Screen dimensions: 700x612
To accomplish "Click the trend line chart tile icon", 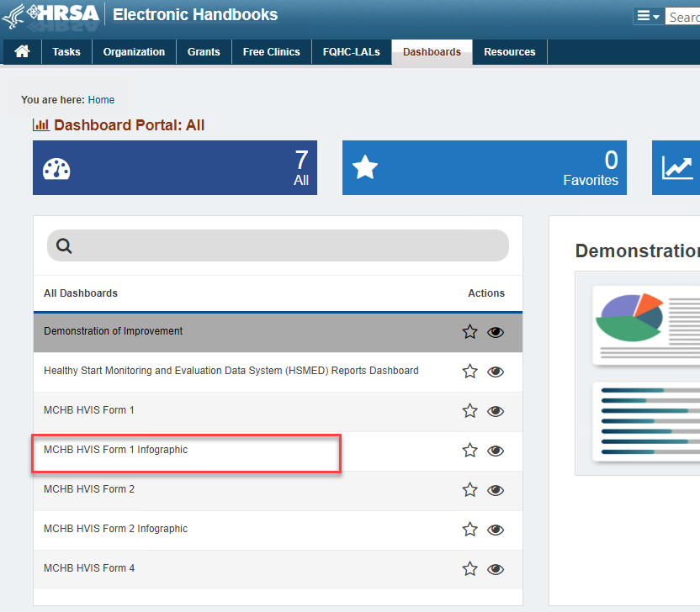I will (677, 168).
